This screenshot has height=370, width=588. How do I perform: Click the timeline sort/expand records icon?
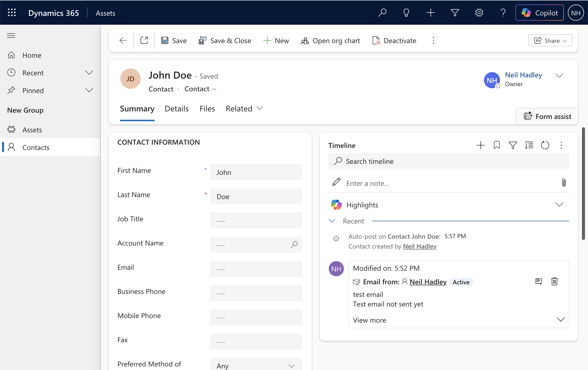(x=529, y=145)
